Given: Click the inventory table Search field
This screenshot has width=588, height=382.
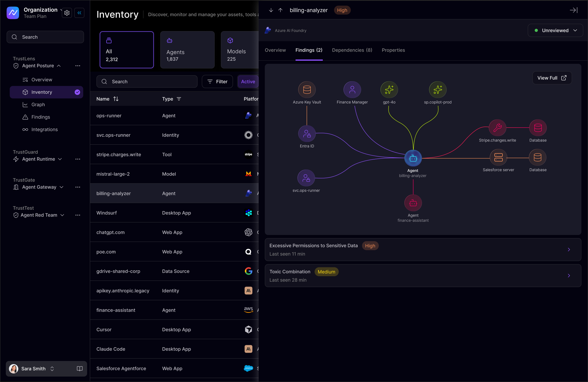Looking at the screenshot, I should coord(147,81).
